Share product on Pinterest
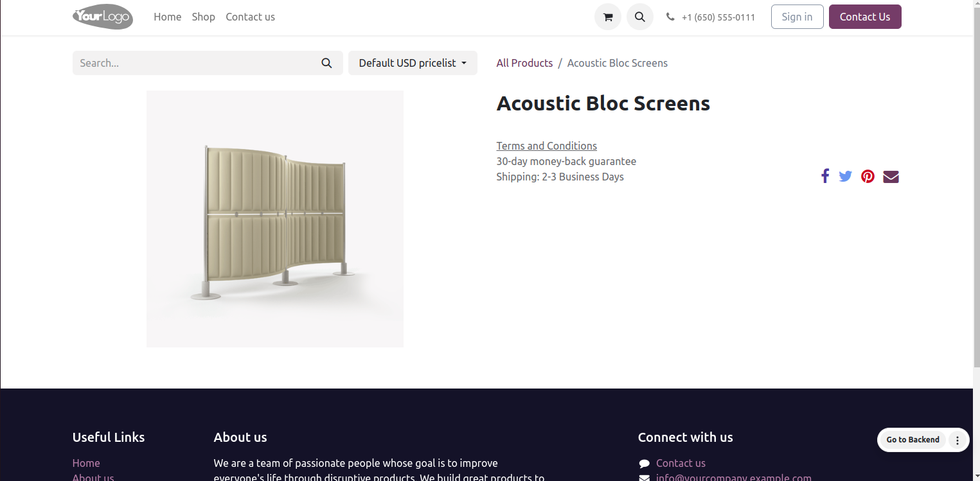 click(868, 176)
